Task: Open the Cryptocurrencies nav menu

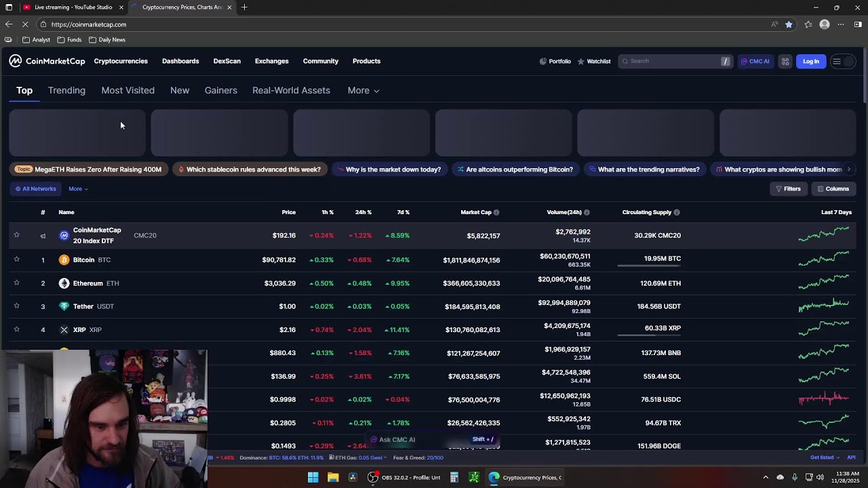Action: (x=121, y=61)
